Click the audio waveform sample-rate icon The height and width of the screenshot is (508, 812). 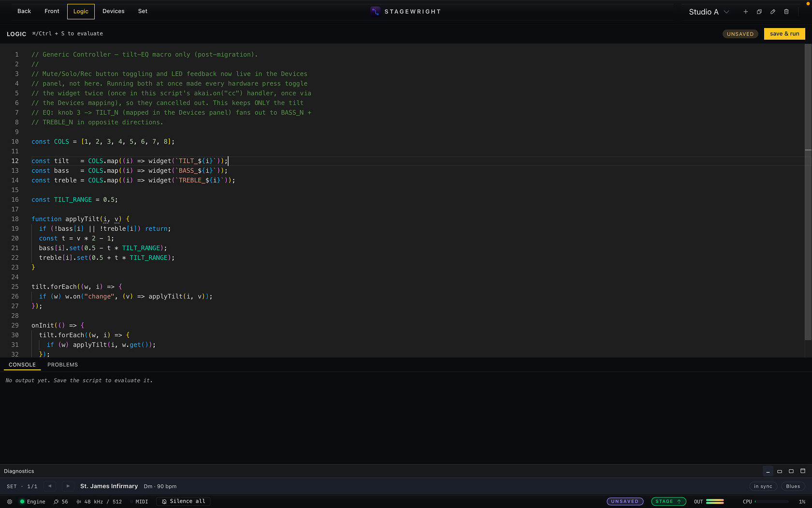pyautogui.click(x=79, y=502)
